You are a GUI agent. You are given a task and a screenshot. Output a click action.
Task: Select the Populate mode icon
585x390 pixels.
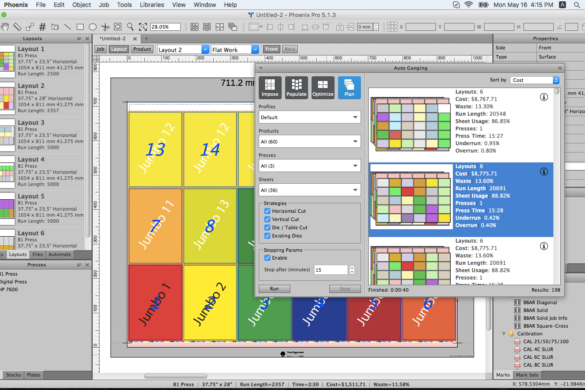click(x=297, y=88)
